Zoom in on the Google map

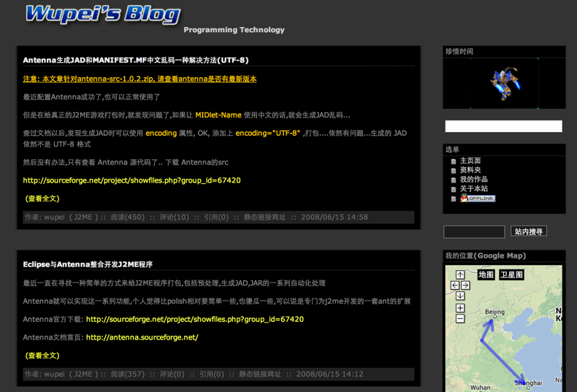[460, 308]
